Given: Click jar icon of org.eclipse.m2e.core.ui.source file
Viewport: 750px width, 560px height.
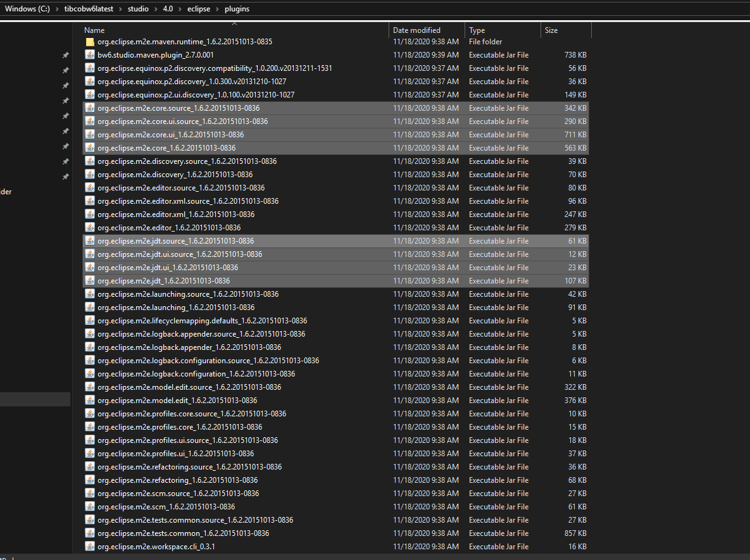Looking at the screenshot, I should click(89, 121).
